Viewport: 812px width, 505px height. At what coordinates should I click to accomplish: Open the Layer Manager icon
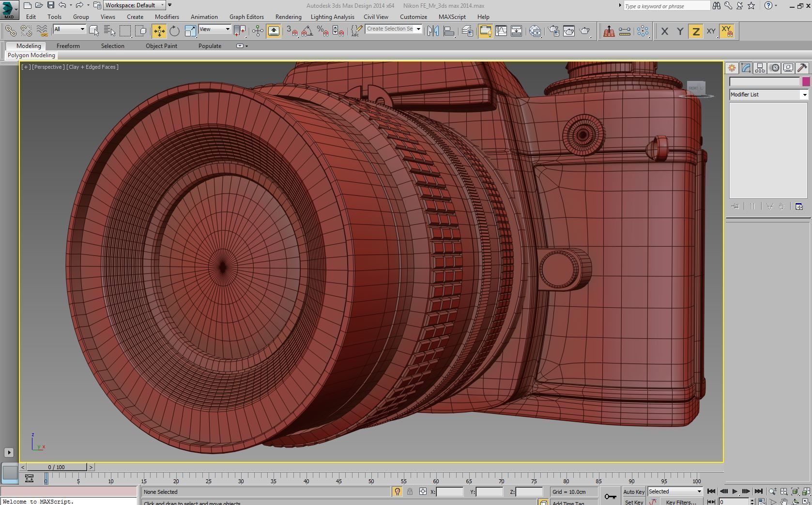click(x=467, y=31)
